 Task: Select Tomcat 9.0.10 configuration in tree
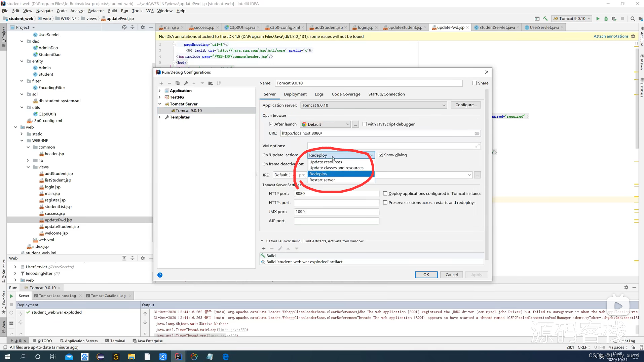coord(189,111)
